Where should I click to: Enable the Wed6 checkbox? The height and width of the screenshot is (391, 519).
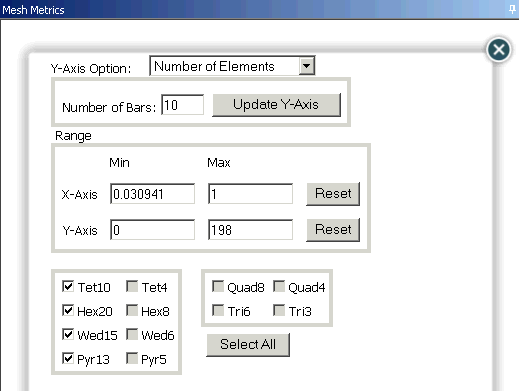[x=132, y=334]
